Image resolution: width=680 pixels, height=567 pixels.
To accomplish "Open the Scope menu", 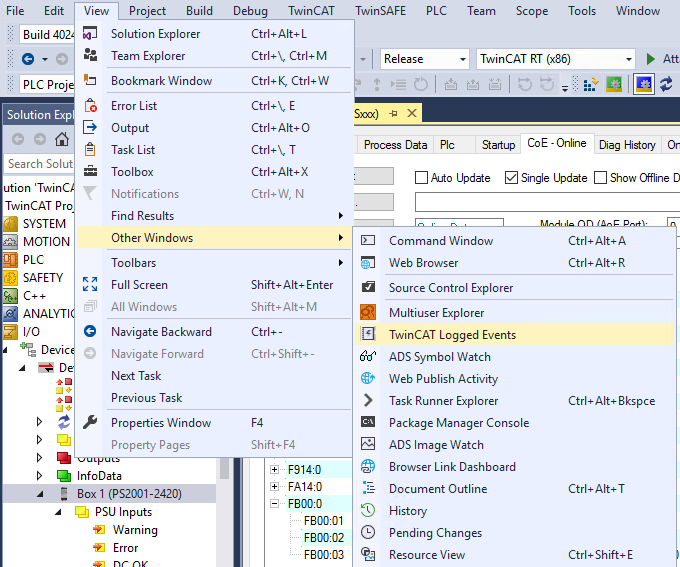I will (532, 11).
